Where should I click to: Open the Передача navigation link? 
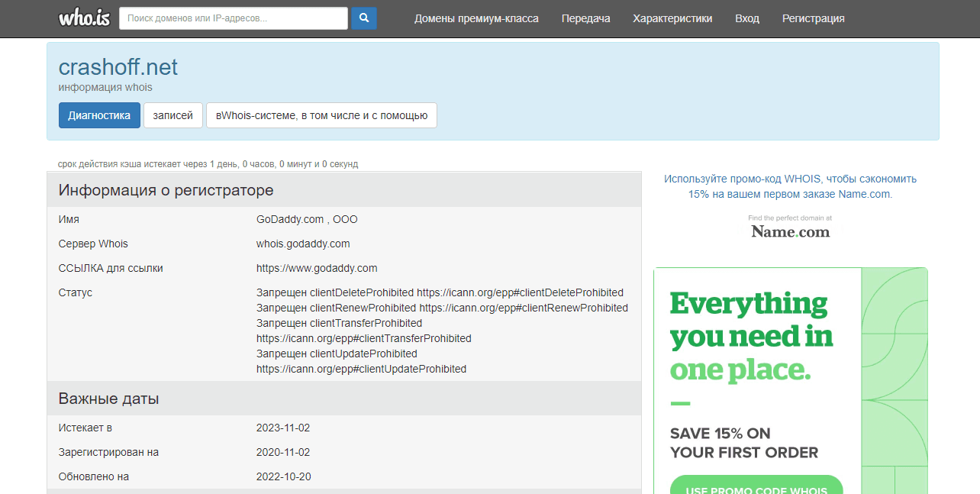click(585, 18)
